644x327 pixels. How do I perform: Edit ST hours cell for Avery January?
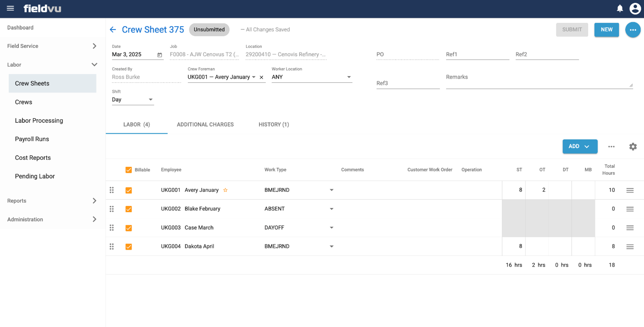point(514,190)
